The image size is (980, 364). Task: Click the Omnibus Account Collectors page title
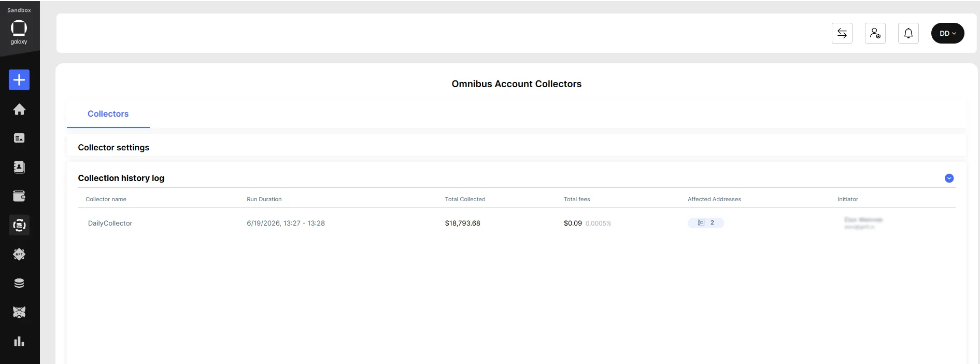click(x=517, y=84)
